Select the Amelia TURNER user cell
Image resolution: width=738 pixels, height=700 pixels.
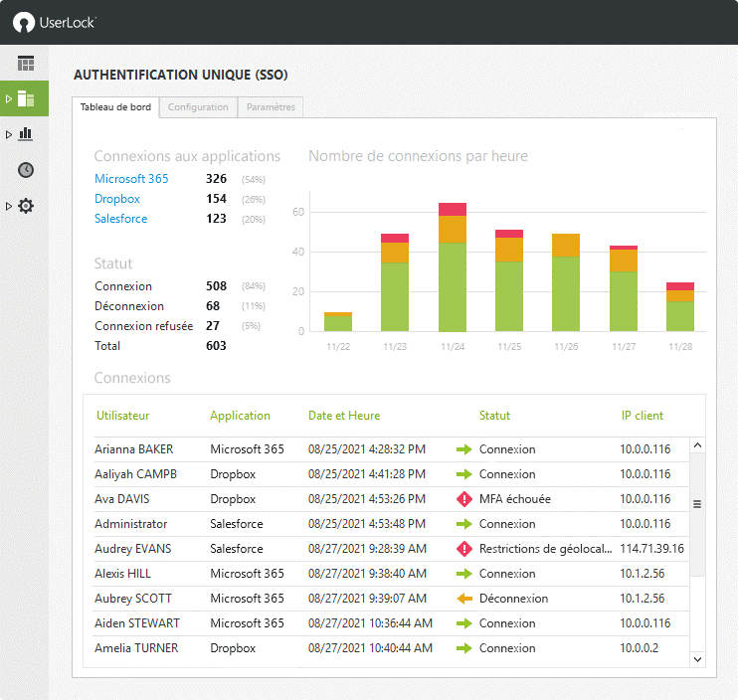coord(136,648)
